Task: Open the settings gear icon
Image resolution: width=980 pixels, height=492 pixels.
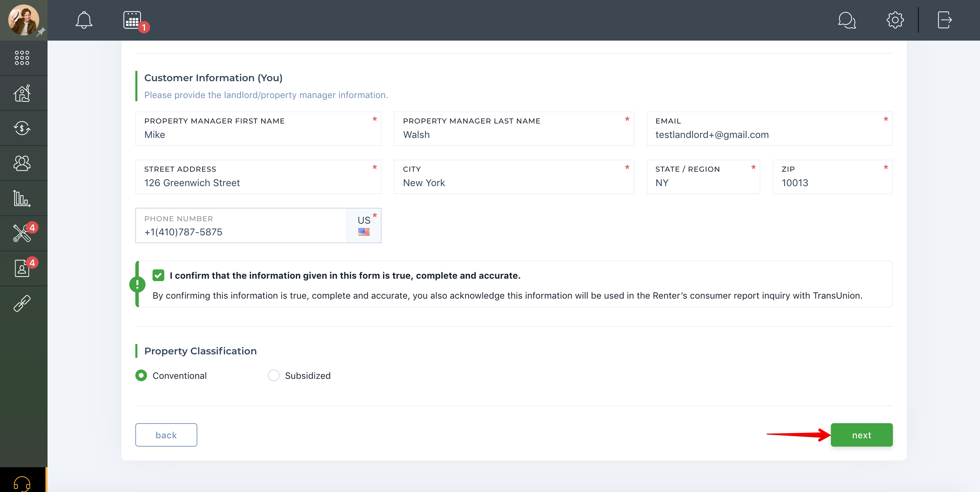Action: [x=895, y=20]
